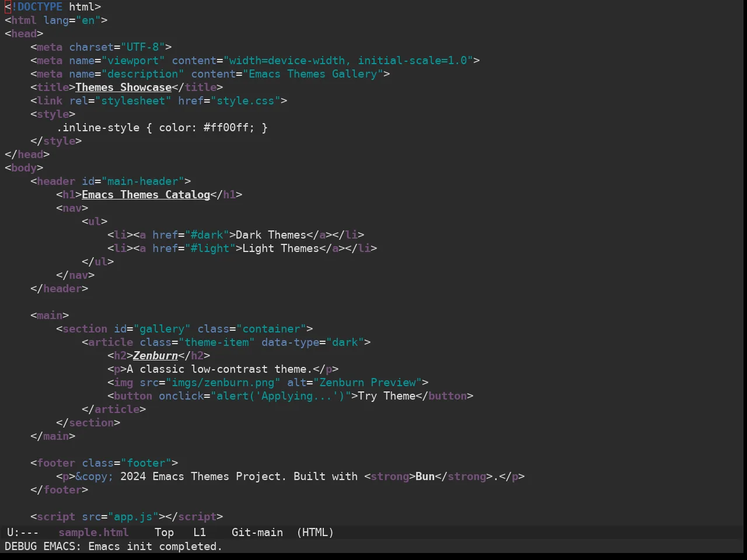This screenshot has width=747, height=560.
Task: Click the 'Emacs Themes Catalog' heading text
Action: [x=146, y=195]
